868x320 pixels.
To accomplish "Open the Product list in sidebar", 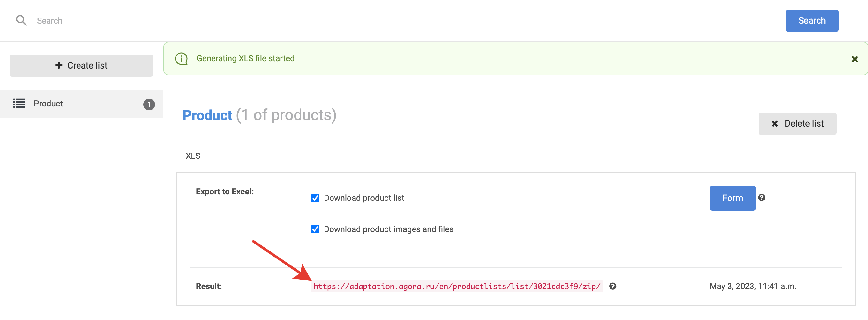I will [48, 104].
